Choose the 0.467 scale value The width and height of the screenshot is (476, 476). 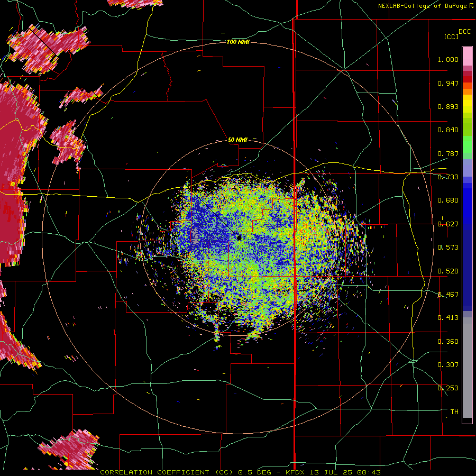448,295
